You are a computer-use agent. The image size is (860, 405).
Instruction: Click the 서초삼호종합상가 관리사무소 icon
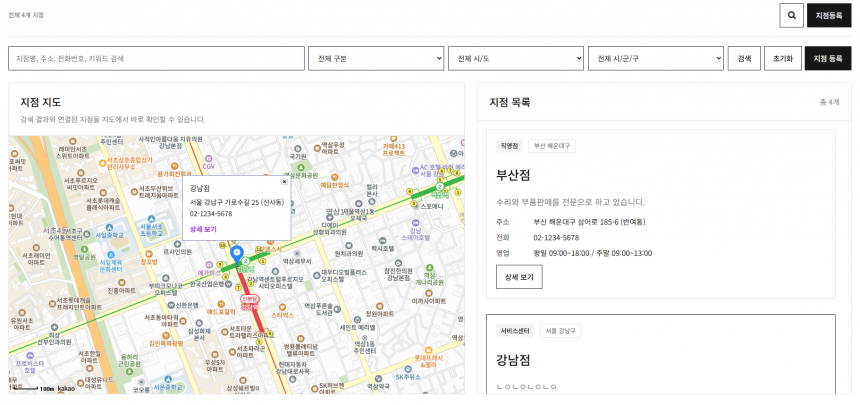tap(103, 162)
